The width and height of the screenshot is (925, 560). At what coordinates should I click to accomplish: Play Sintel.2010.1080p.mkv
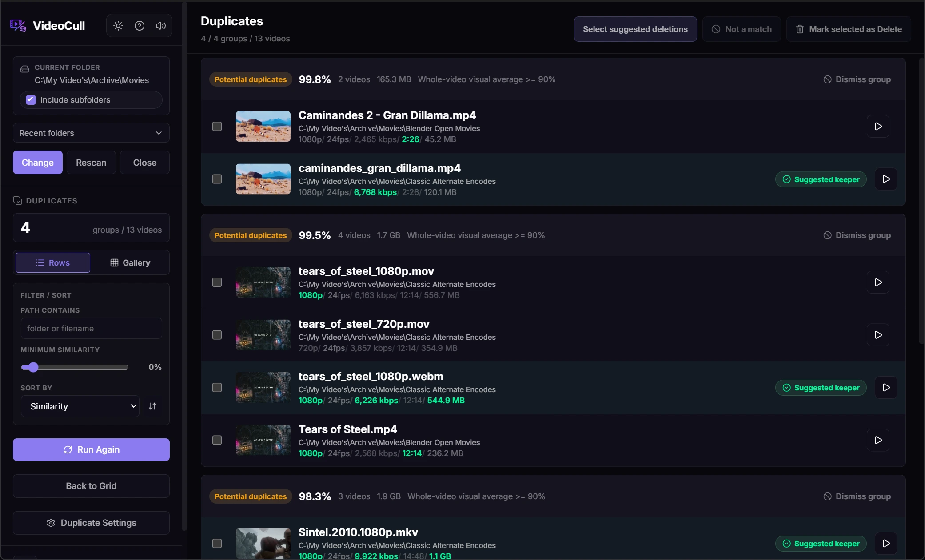(x=886, y=543)
